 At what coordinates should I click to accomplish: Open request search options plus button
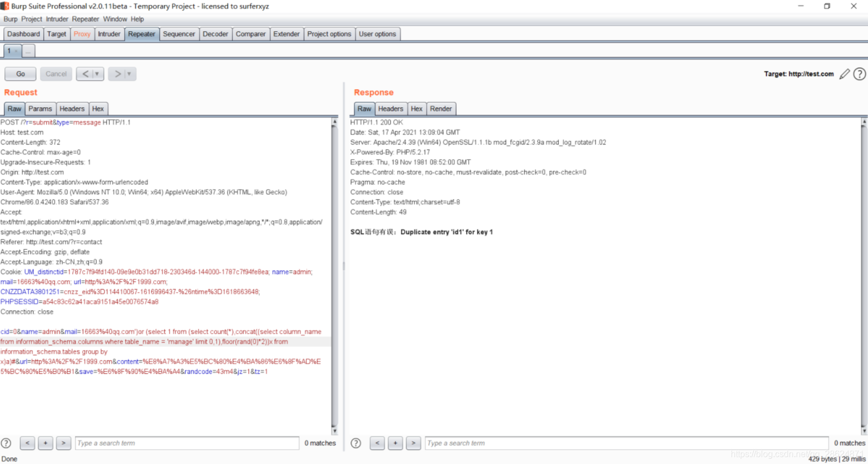(45, 443)
